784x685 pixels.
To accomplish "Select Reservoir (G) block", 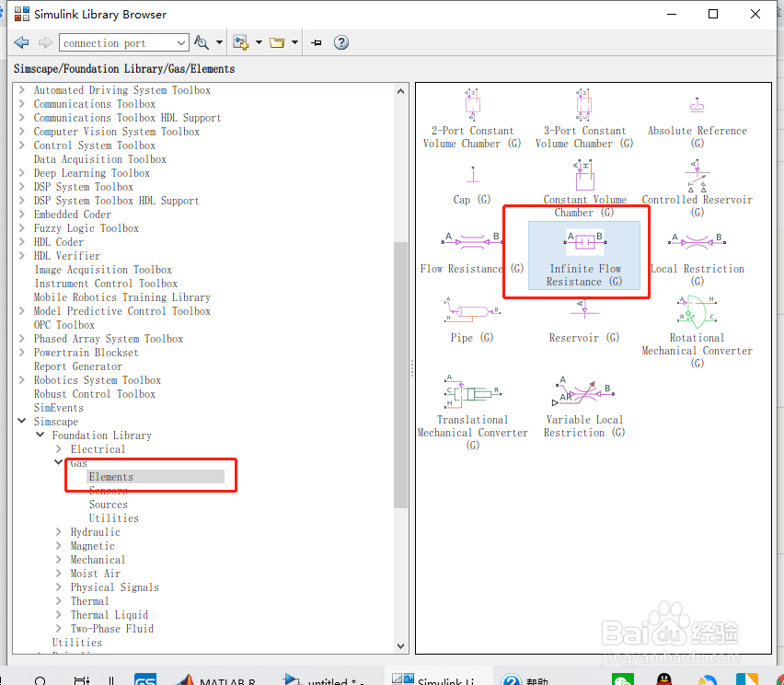I will [584, 321].
